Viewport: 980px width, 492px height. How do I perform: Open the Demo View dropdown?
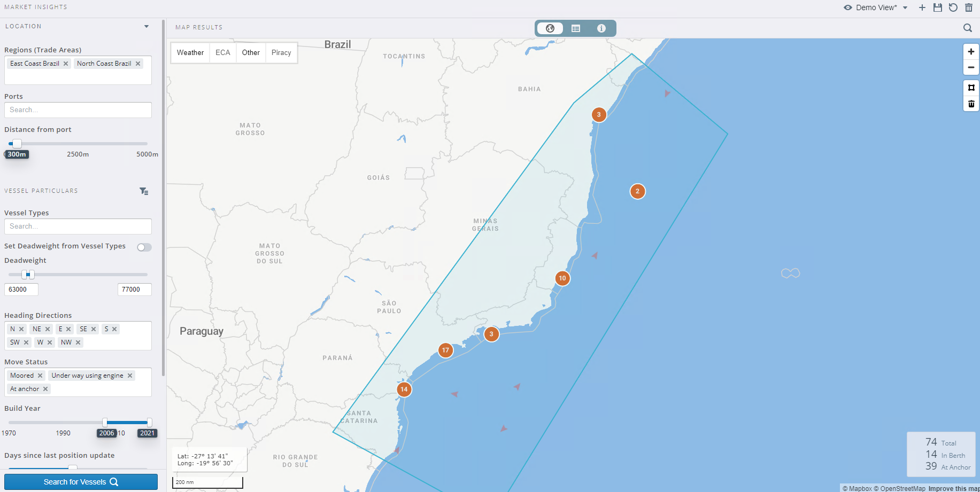905,7
